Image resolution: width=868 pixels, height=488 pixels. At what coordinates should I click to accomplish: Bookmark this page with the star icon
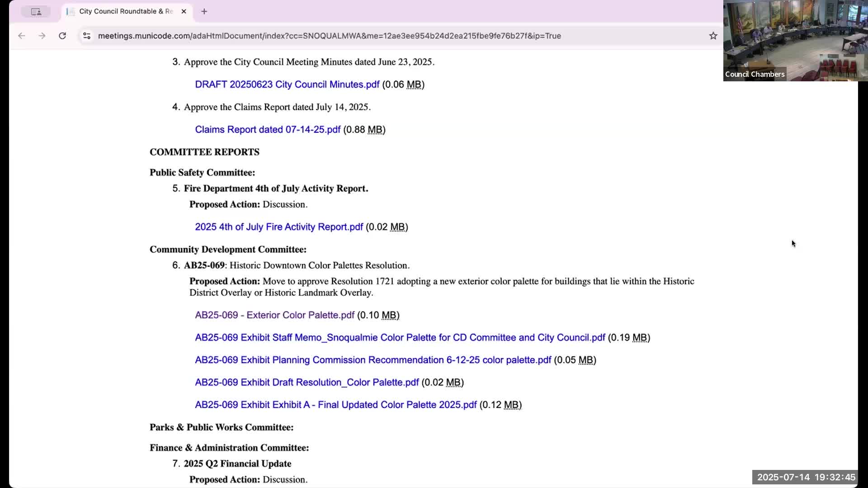[x=713, y=36]
